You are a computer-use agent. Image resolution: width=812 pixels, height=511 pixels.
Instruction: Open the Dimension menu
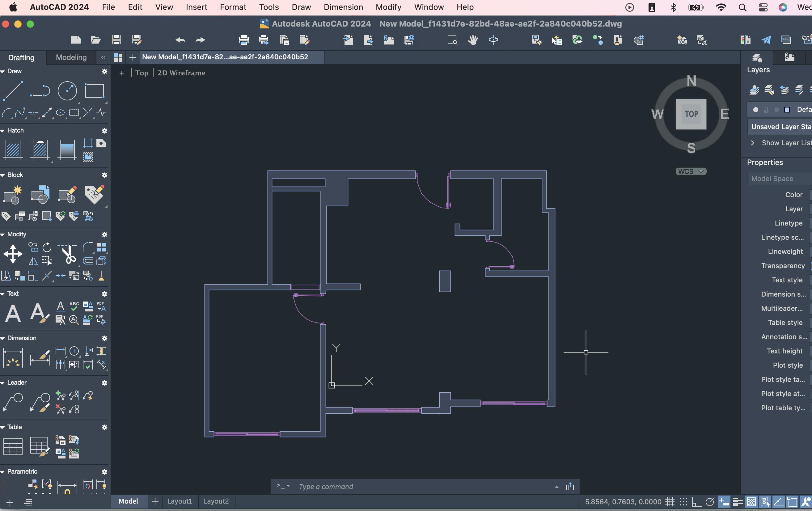tap(343, 7)
